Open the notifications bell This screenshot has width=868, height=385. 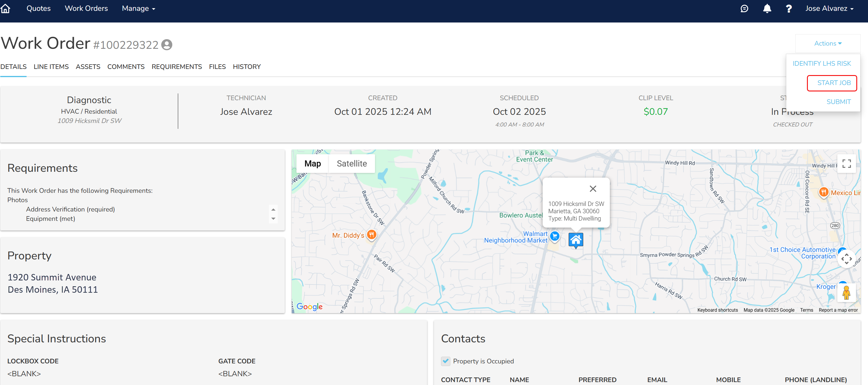(767, 9)
